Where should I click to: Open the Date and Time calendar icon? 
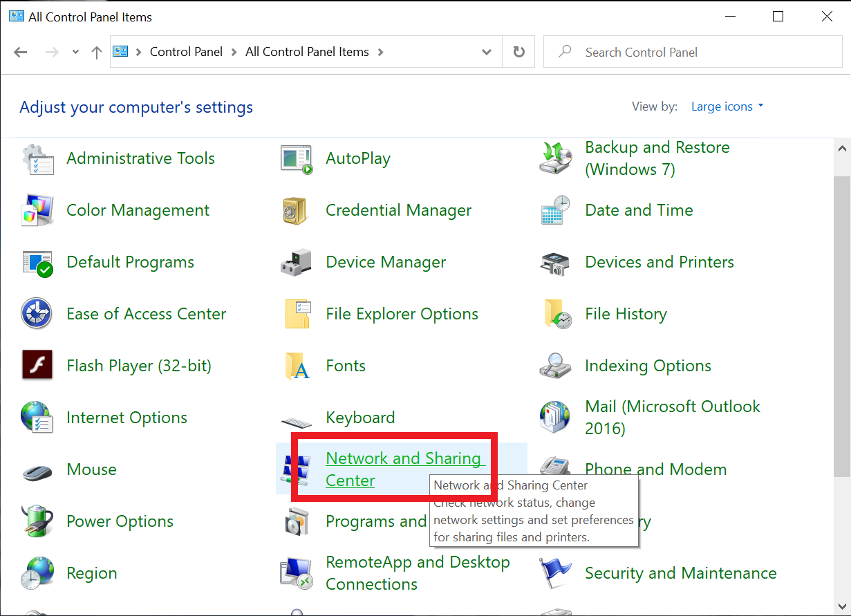tap(556, 210)
